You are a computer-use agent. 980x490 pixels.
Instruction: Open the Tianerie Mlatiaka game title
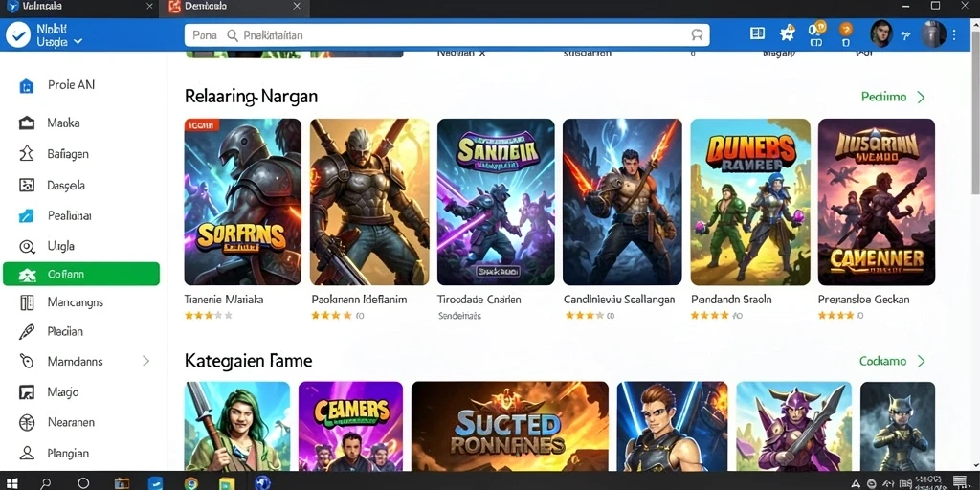click(224, 300)
